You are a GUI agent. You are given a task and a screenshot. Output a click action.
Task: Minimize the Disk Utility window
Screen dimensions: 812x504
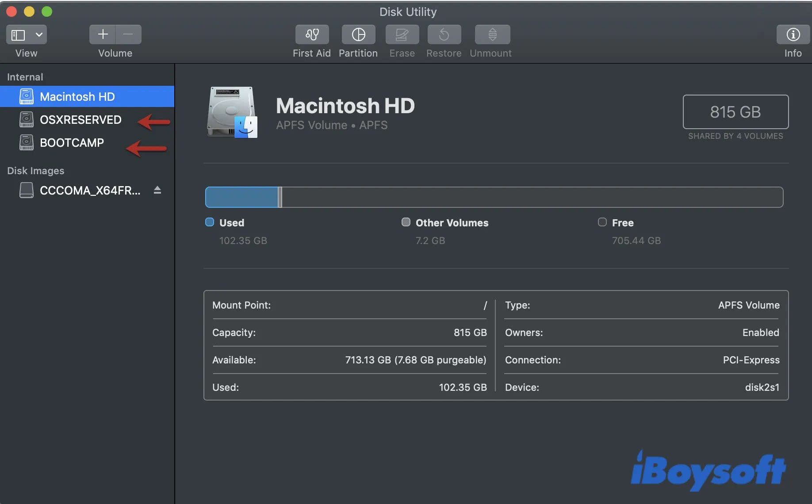[29, 11]
